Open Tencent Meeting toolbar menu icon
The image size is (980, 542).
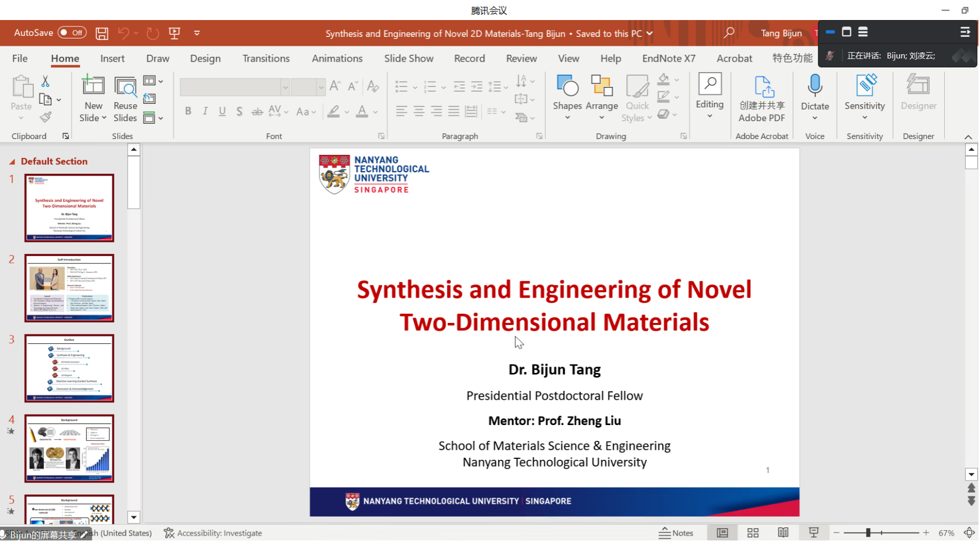(x=965, y=32)
